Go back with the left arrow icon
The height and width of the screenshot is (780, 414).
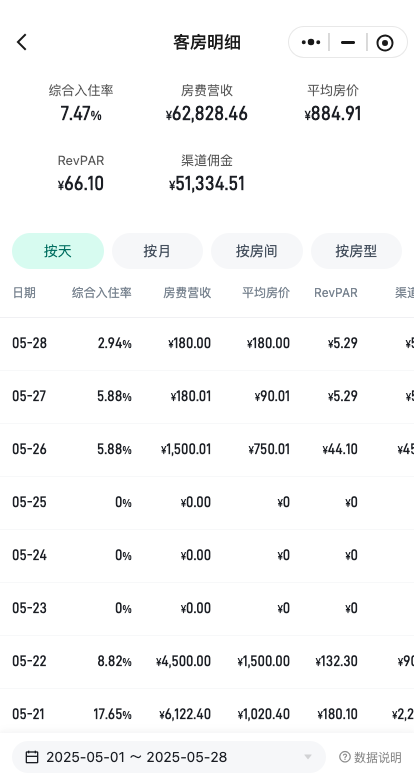(22, 42)
